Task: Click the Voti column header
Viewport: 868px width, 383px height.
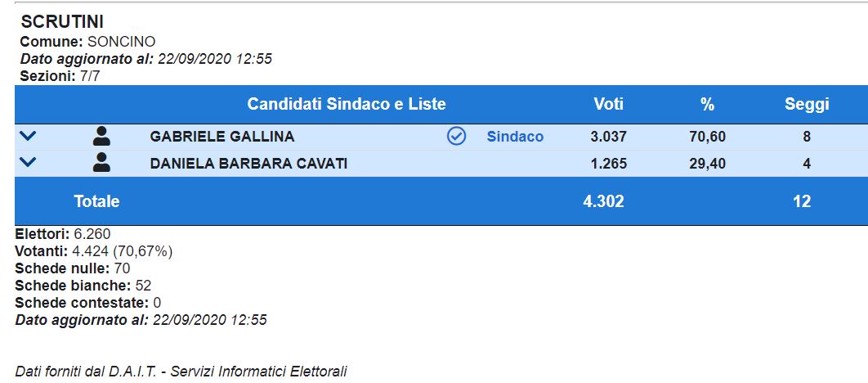Action: click(x=608, y=104)
